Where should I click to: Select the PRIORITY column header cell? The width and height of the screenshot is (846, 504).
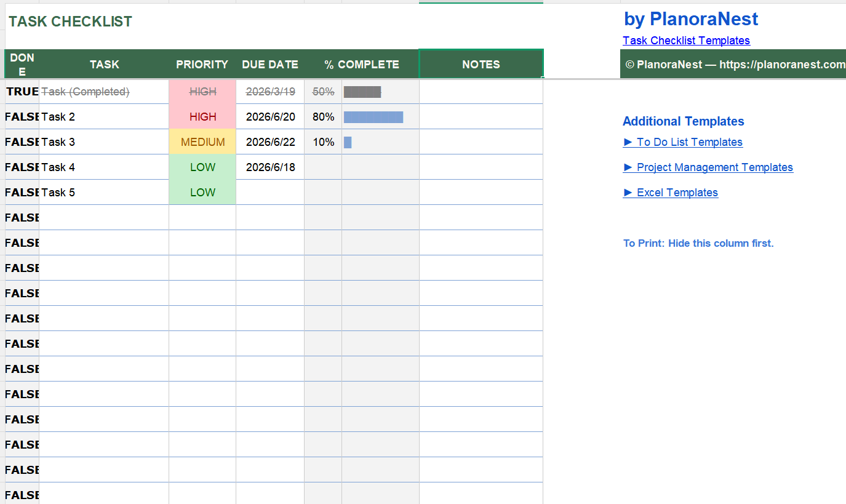coord(202,64)
